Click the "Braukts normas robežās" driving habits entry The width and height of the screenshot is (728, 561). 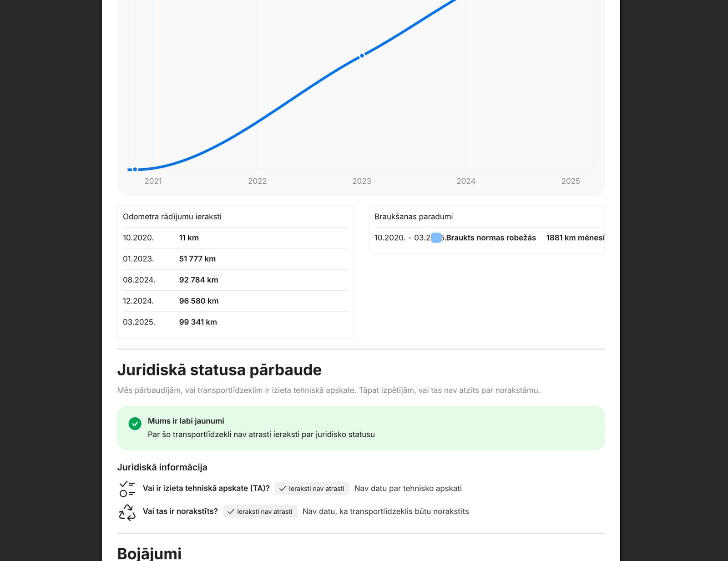click(x=491, y=238)
